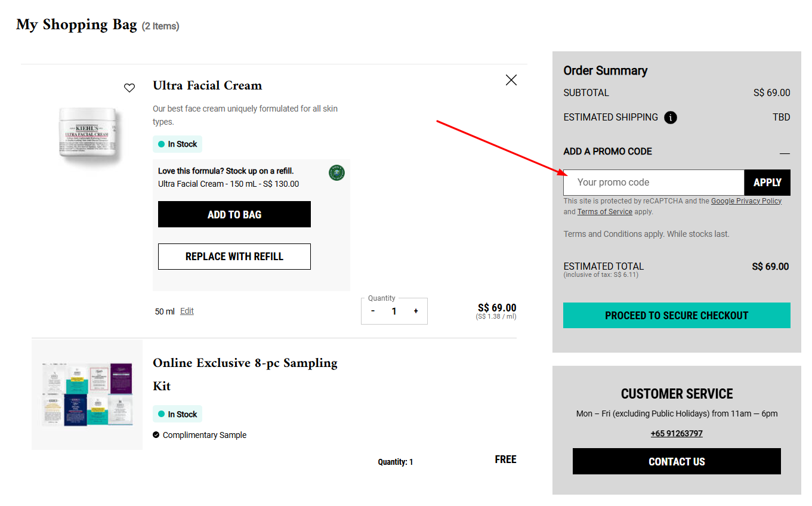Remove Ultra Facial Cream from bag
This screenshot has width=812, height=506.
511,79
